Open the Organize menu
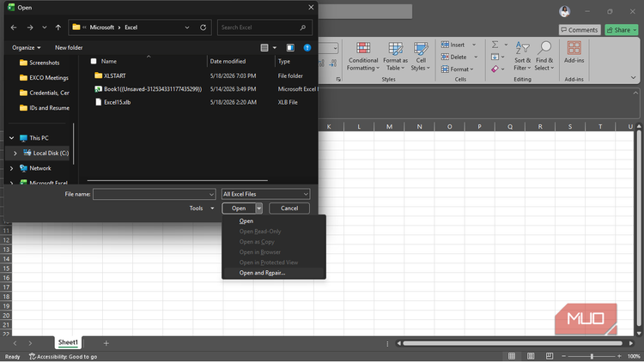The image size is (644, 362). (27, 48)
